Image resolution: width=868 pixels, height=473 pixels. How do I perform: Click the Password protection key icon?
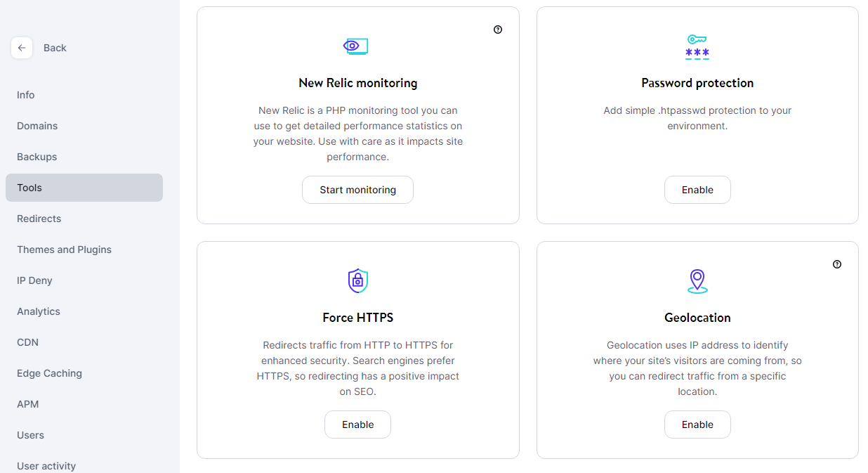click(697, 46)
